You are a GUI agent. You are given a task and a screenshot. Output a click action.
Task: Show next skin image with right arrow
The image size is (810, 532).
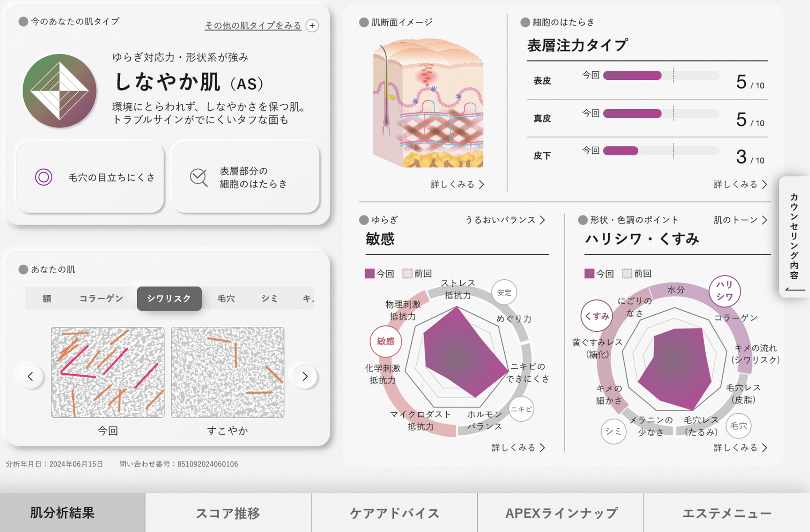click(x=305, y=376)
